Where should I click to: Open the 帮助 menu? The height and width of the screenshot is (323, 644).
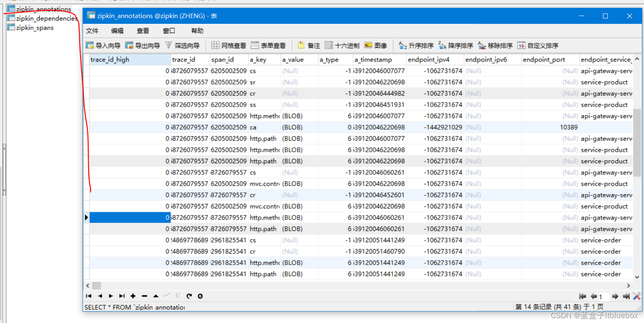[197, 31]
